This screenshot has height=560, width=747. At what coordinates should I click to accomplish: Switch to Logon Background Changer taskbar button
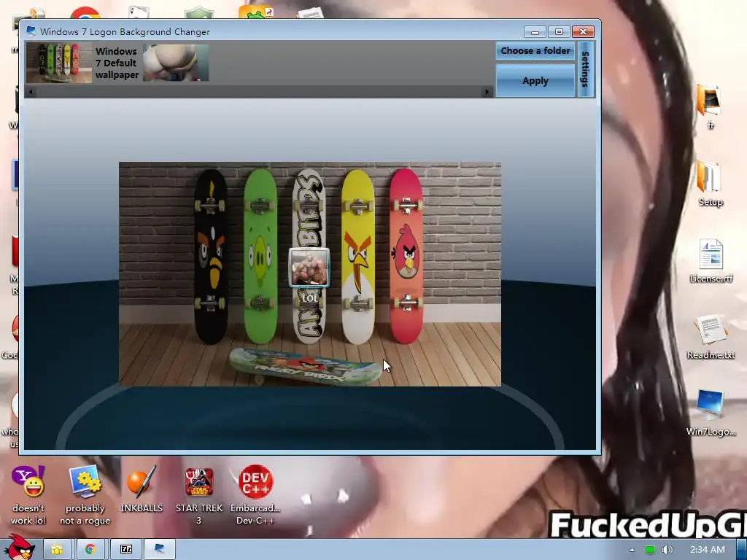[160, 550]
